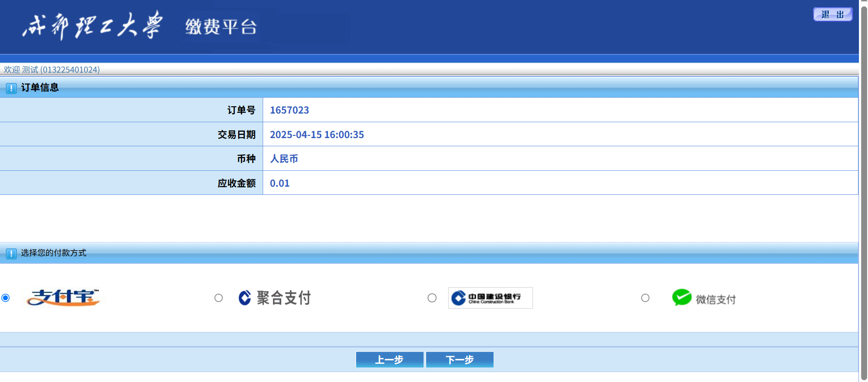Select the Alipay radio button
The height and width of the screenshot is (382, 868).
click(x=5, y=298)
